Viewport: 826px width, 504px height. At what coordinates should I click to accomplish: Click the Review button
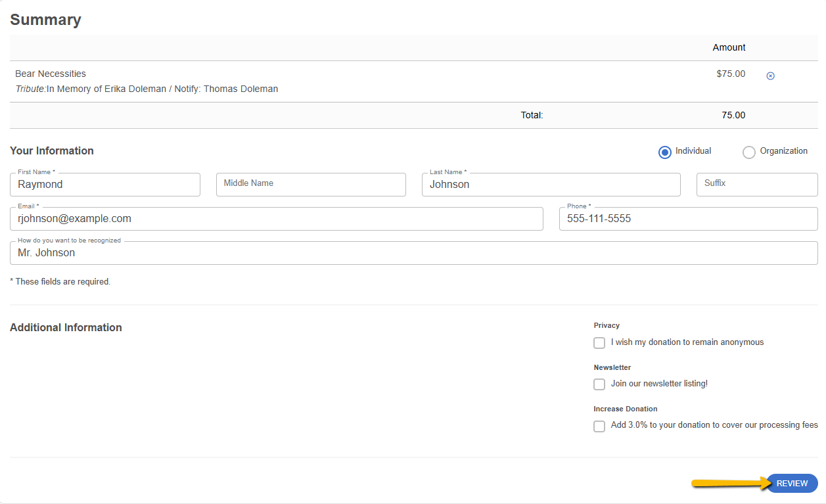792,484
